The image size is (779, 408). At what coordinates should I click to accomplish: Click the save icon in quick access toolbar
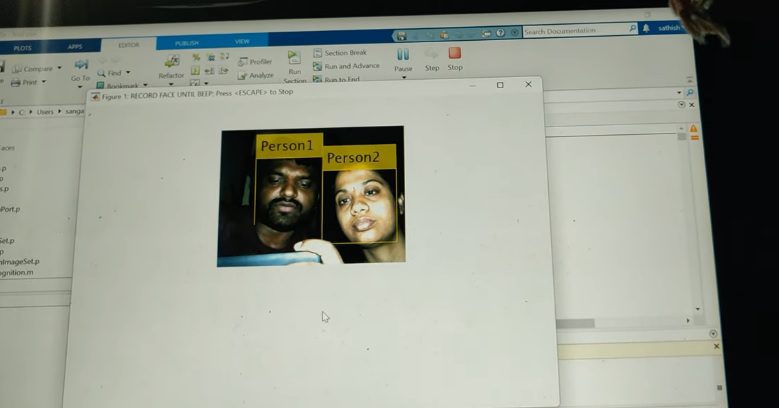(x=401, y=35)
